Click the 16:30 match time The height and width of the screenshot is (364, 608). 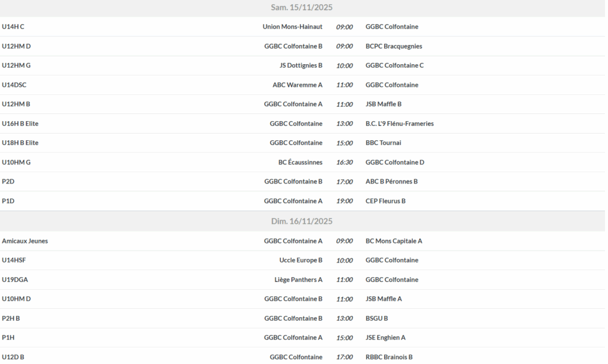pos(344,162)
